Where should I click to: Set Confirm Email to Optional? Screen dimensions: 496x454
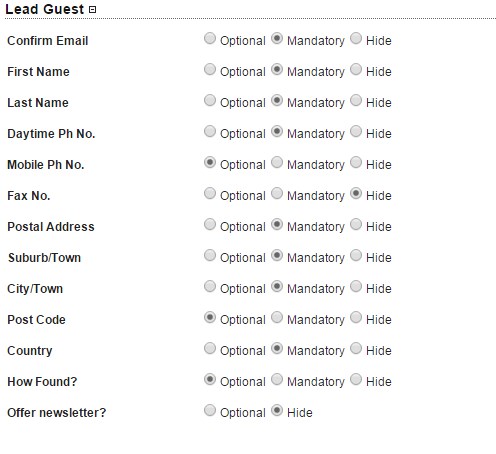click(x=210, y=38)
